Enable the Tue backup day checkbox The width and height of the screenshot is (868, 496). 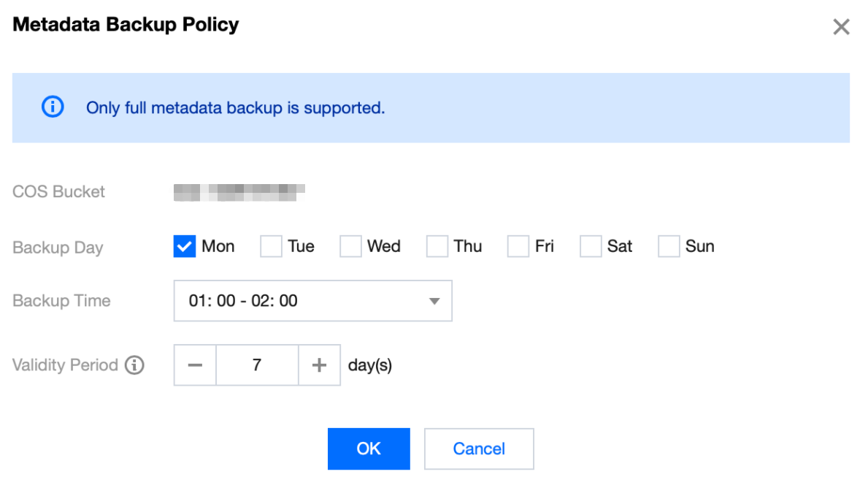click(x=271, y=247)
